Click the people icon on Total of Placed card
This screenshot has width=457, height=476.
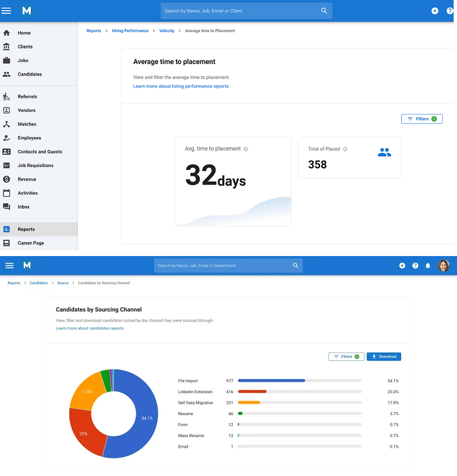pos(384,152)
